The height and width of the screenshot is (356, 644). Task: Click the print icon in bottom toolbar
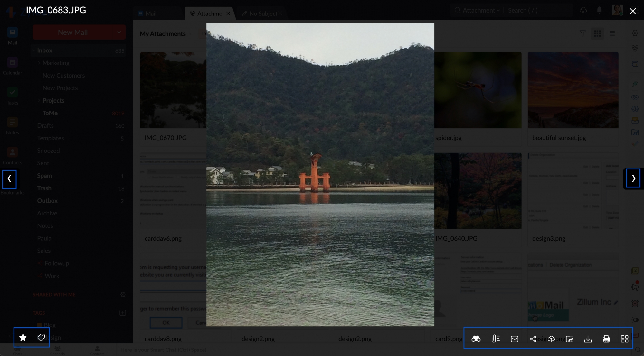(606, 338)
